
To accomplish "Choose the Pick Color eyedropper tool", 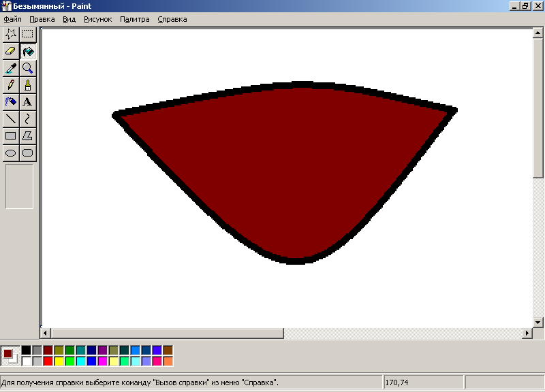I will tap(11, 68).
